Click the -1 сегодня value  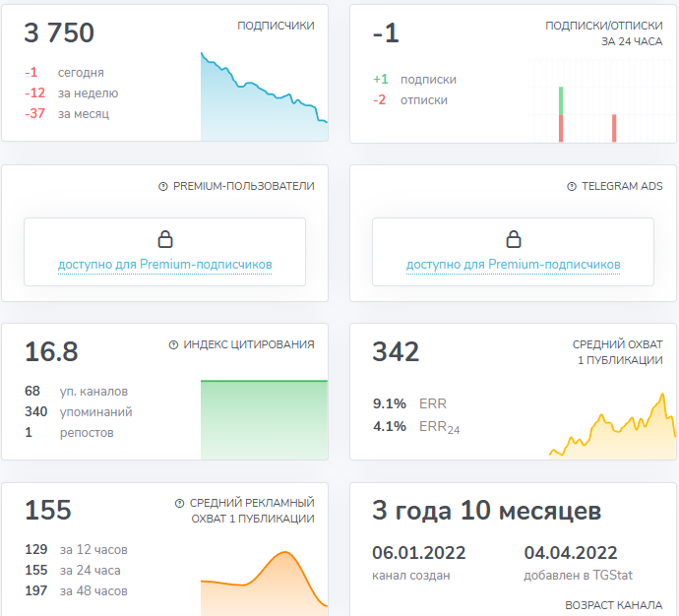(31, 72)
